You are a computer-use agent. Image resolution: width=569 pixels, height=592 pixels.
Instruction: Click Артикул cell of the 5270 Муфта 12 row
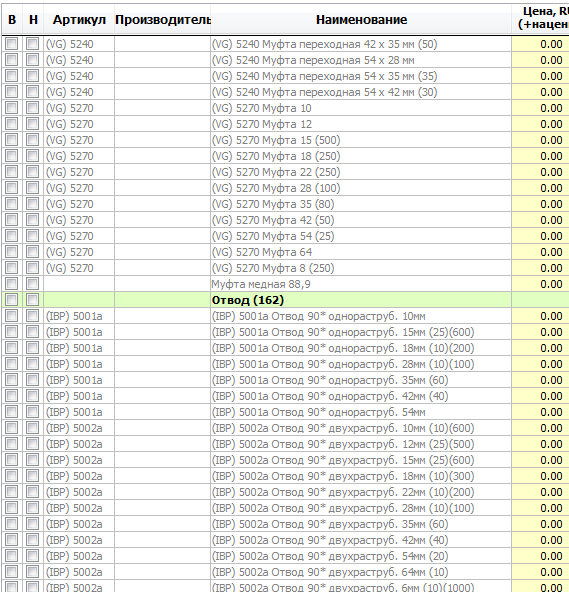tap(79, 124)
